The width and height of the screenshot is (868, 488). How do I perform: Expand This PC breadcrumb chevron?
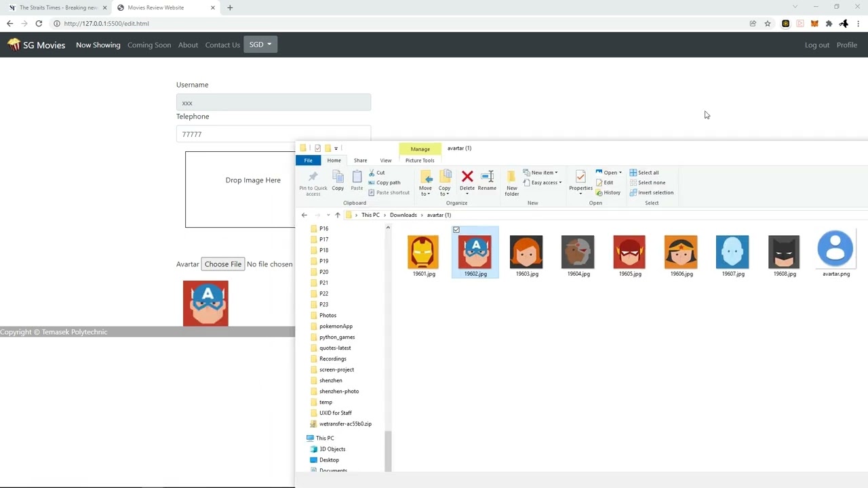tap(385, 215)
